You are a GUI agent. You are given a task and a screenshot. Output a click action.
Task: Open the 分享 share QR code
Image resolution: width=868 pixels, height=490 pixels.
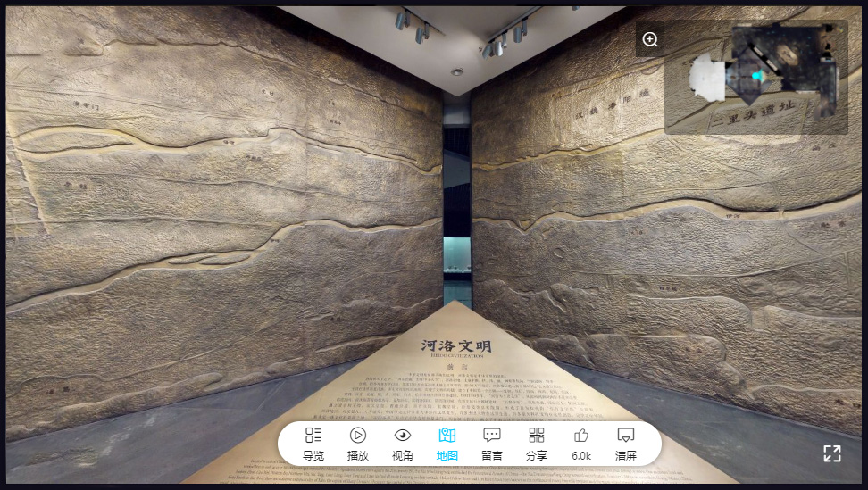coord(537,444)
